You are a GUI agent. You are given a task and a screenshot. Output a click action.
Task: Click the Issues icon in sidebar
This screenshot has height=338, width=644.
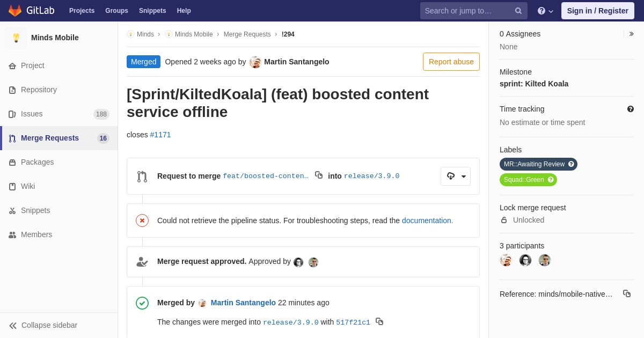coord(12,114)
